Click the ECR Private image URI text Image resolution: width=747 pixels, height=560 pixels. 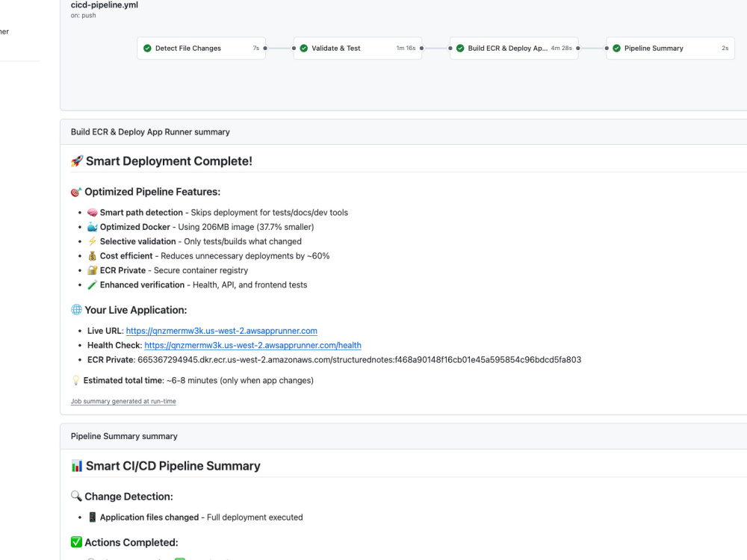click(x=359, y=360)
